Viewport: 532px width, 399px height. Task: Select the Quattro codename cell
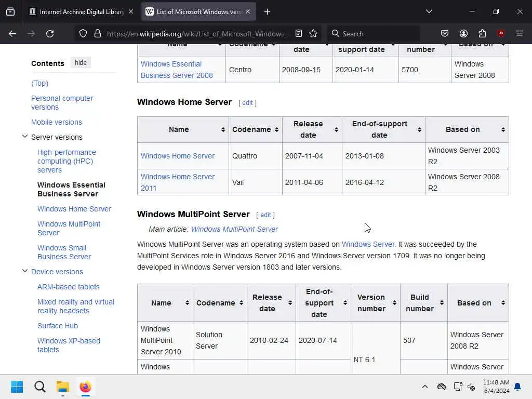256,156
